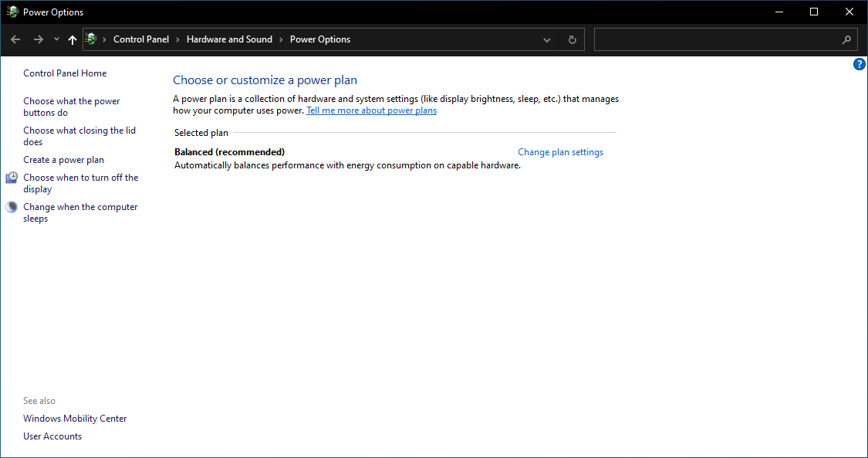Open help with the blue question mark icon
This screenshot has height=458, width=868.
[x=859, y=64]
